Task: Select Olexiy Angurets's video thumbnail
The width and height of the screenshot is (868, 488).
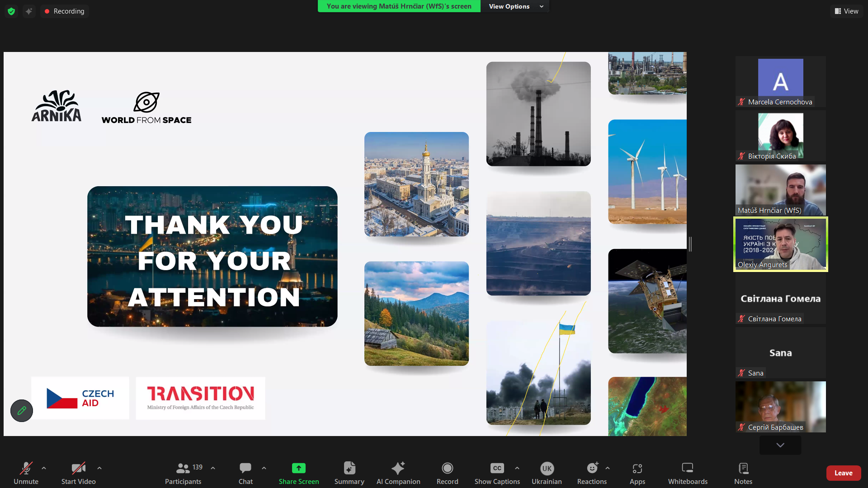Action: pos(780,244)
